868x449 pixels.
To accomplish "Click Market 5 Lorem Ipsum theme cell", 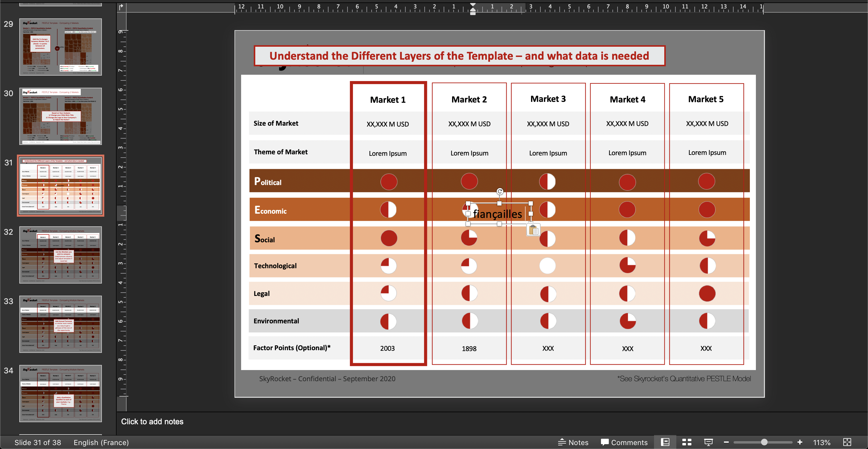I will (x=707, y=152).
